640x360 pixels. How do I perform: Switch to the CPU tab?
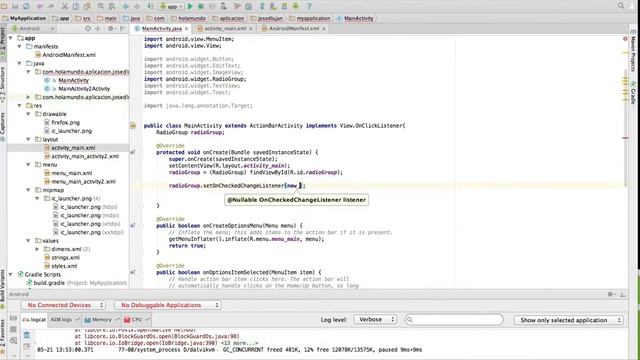(136, 320)
